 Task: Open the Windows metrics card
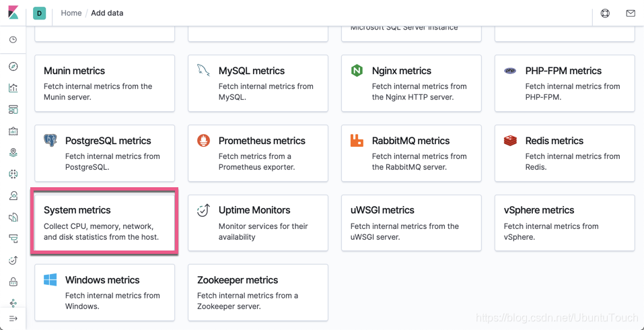pyautogui.click(x=104, y=292)
